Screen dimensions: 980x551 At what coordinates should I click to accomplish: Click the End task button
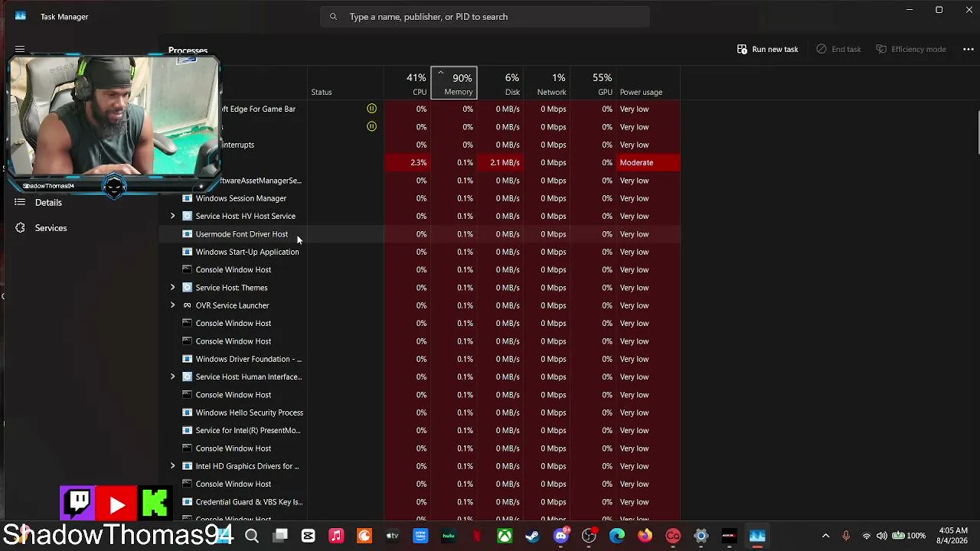point(838,49)
